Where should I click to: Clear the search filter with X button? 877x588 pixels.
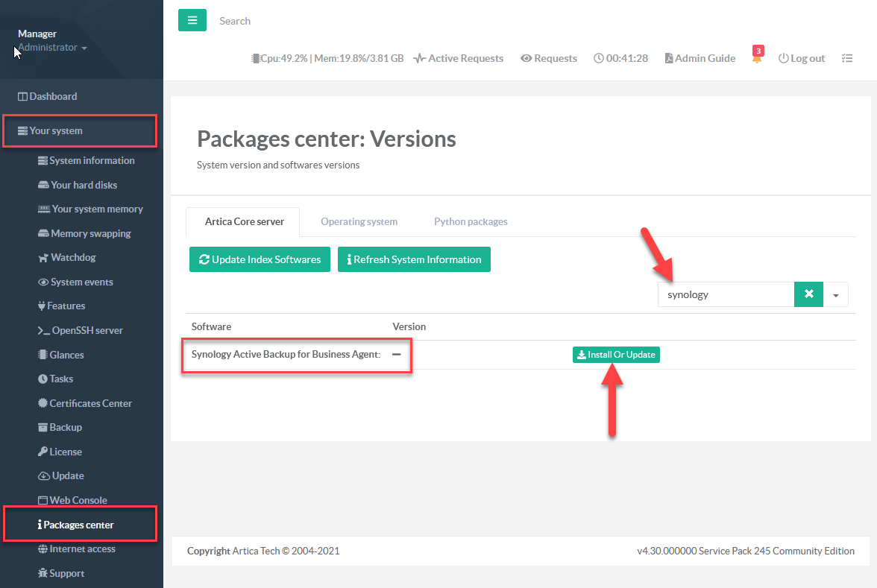(808, 294)
